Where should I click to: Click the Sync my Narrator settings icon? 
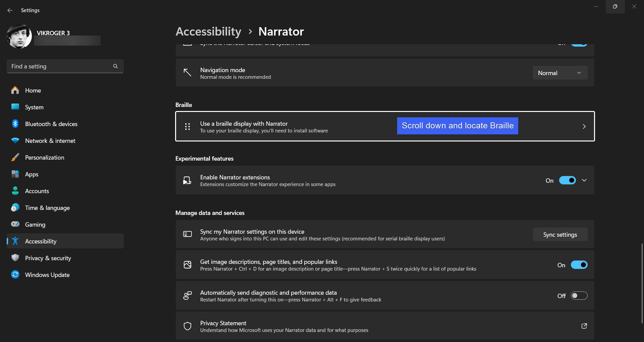[x=187, y=234]
